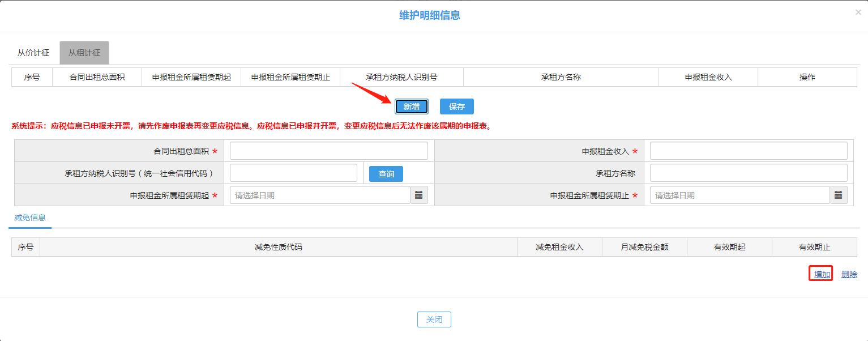Click the 维护明细信息 dialog title

pos(430,16)
